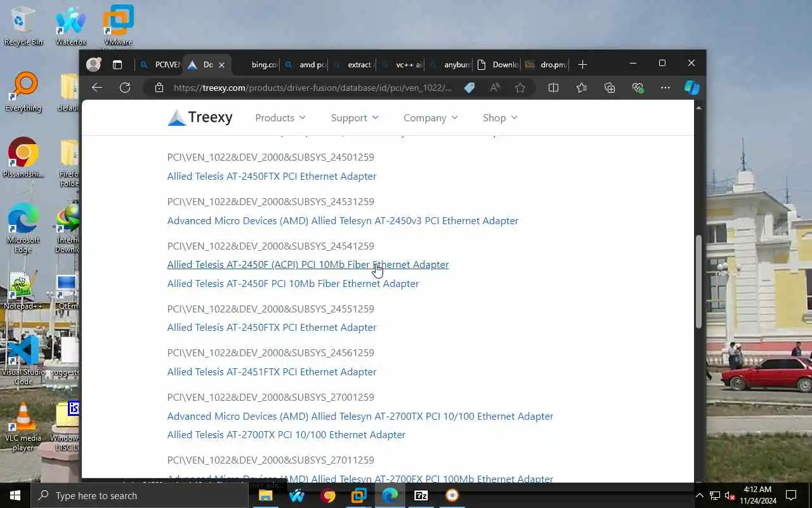Viewport: 812px width, 508px height.
Task: Select the Waterfox desktop shortcut
Action: coord(71,27)
